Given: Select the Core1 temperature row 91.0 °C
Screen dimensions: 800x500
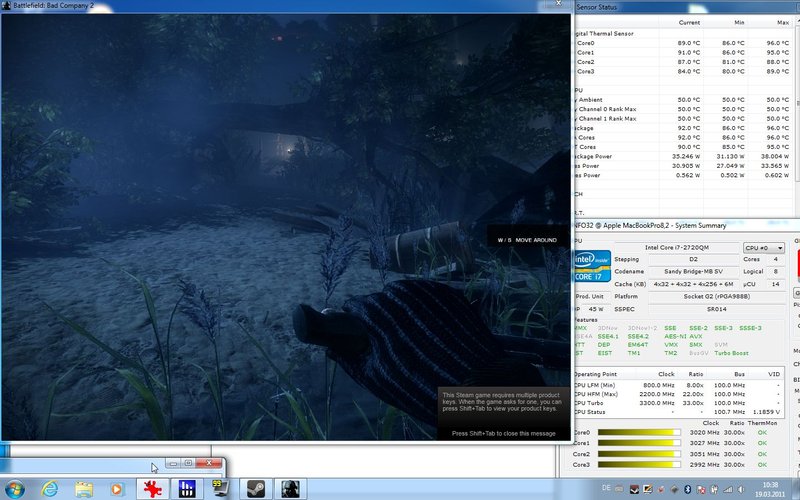Looking at the screenshot, I should pos(684,53).
